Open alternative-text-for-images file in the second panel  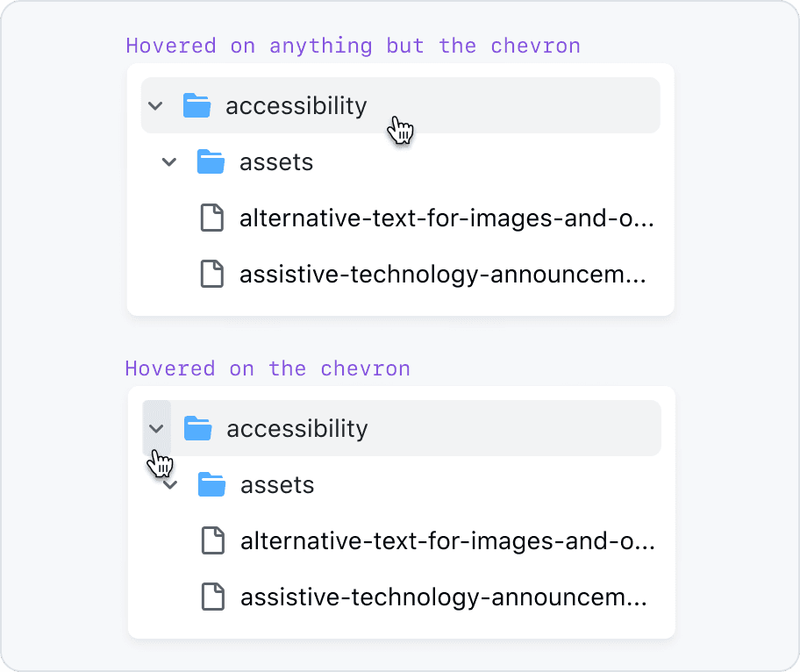446,541
